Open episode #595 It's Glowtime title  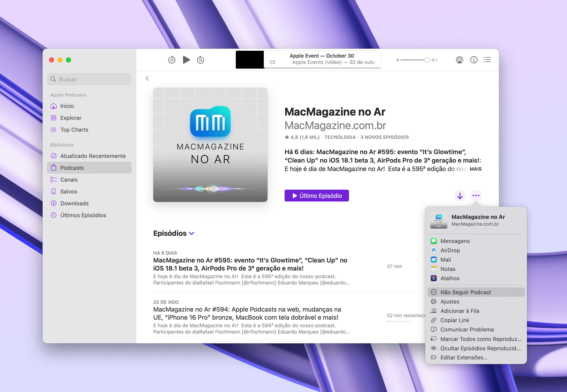click(x=250, y=264)
